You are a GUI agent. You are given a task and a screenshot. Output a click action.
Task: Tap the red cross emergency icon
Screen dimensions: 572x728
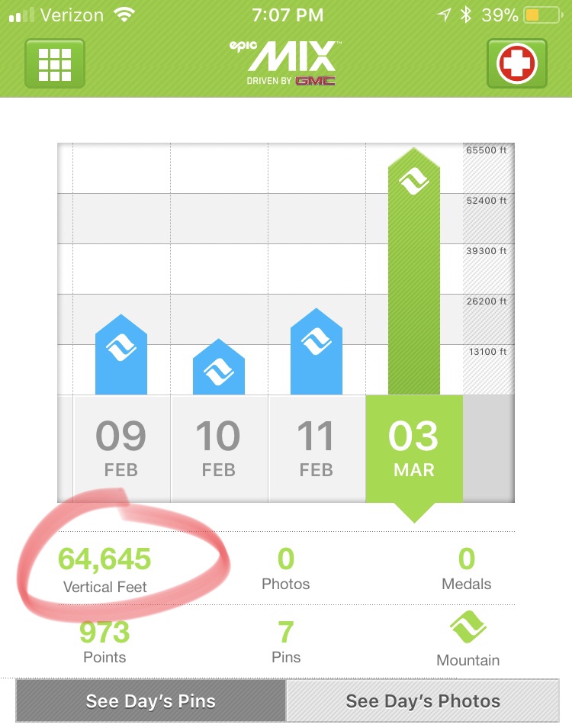(x=517, y=63)
